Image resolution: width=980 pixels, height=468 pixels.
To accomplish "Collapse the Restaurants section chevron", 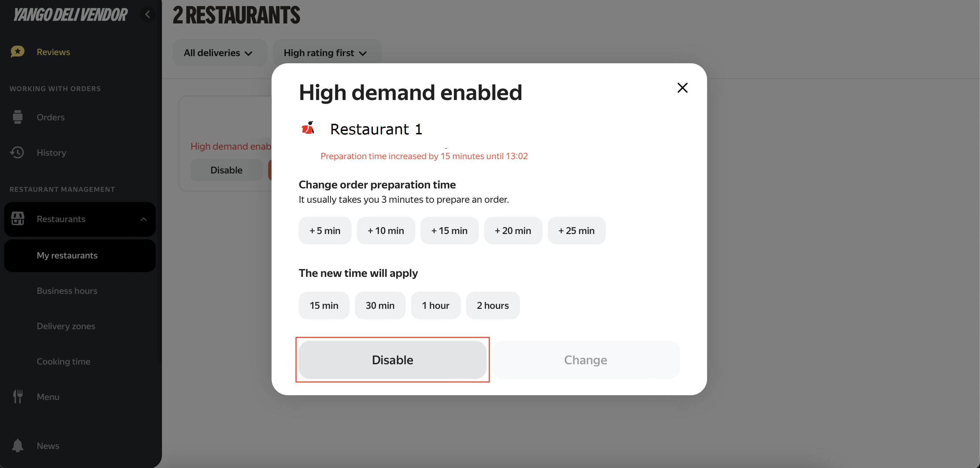I will [x=143, y=219].
